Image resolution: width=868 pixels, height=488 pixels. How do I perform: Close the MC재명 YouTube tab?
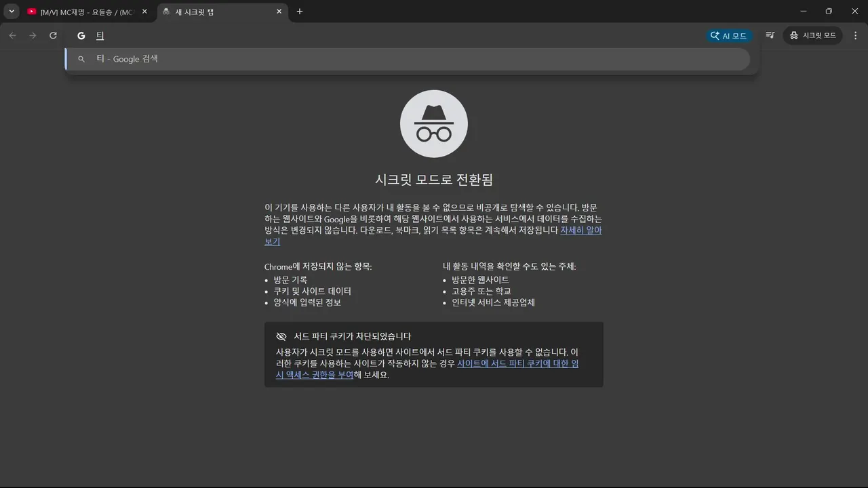144,12
